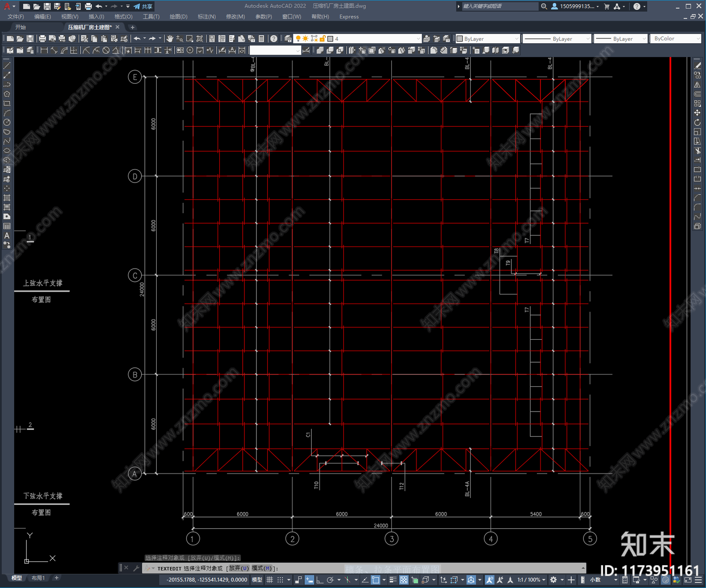Open the 文件(F) menu
The image size is (706, 588).
(x=16, y=17)
